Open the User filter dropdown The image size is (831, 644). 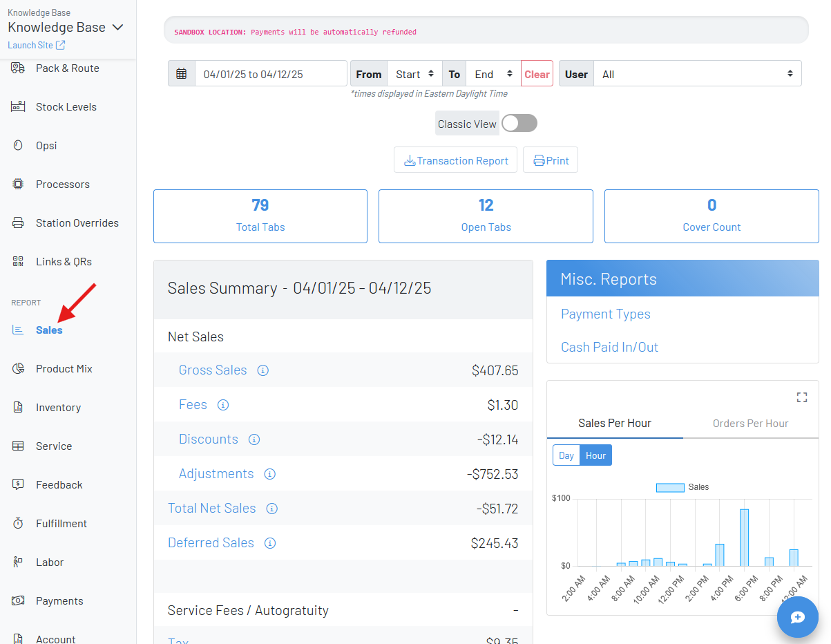tap(698, 73)
